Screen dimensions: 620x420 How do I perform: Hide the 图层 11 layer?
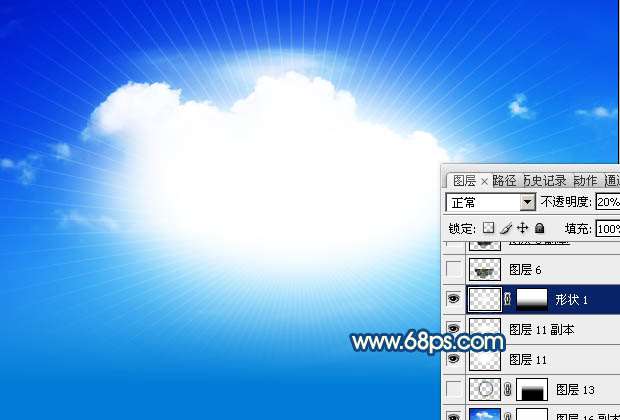454,358
